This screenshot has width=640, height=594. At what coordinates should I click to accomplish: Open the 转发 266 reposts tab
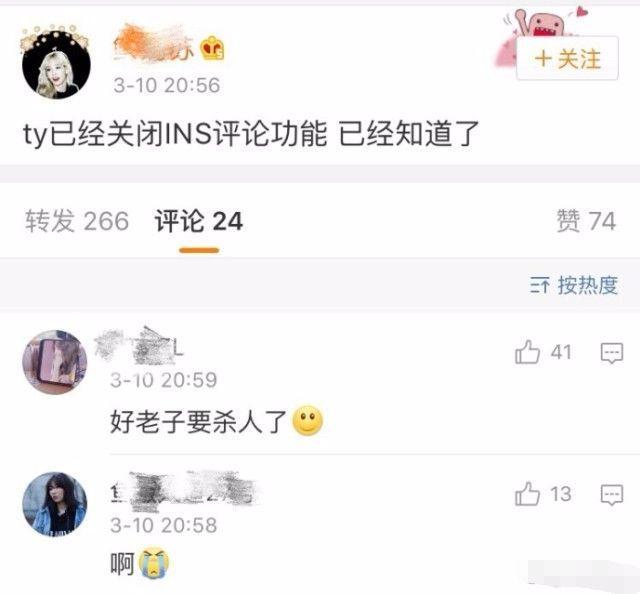coord(77,221)
